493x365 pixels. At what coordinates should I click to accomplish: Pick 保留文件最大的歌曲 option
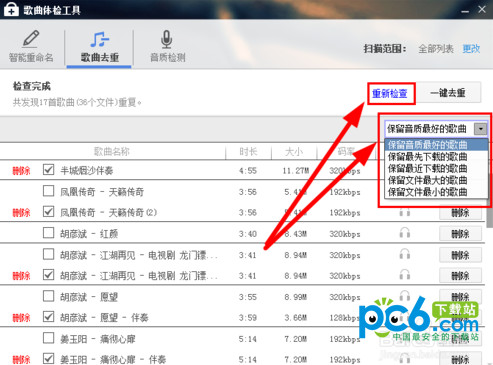[x=436, y=180]
